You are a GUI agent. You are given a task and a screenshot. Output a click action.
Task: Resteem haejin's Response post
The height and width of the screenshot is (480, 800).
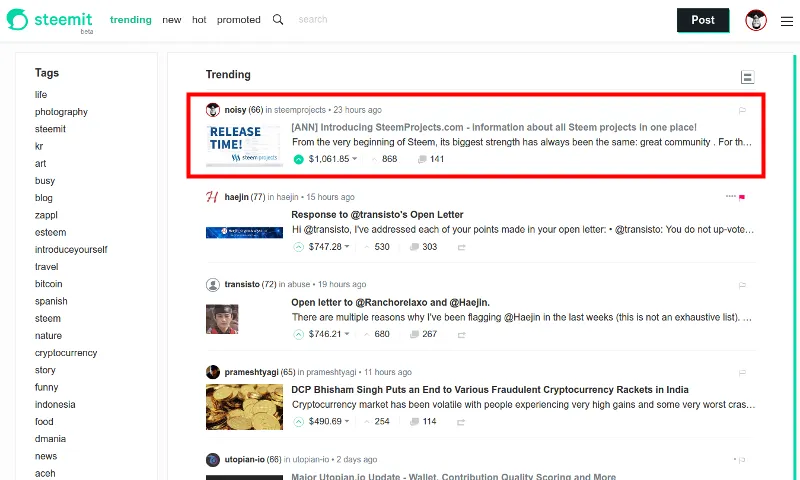[461, 247]
